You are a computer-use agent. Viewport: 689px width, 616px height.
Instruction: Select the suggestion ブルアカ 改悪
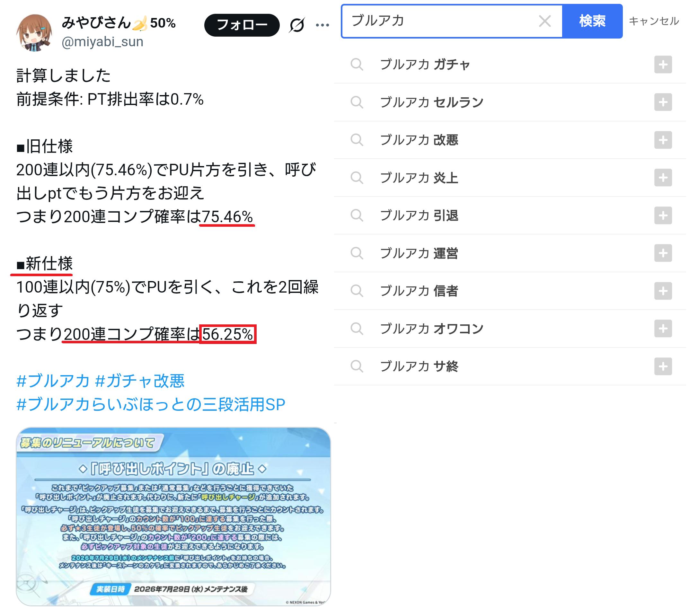pyautogui.click(x=510, y=140)
